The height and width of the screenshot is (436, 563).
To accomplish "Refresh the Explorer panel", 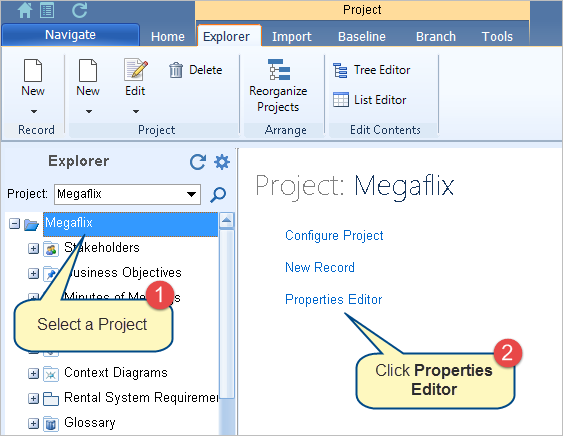I will pos(198,162).
